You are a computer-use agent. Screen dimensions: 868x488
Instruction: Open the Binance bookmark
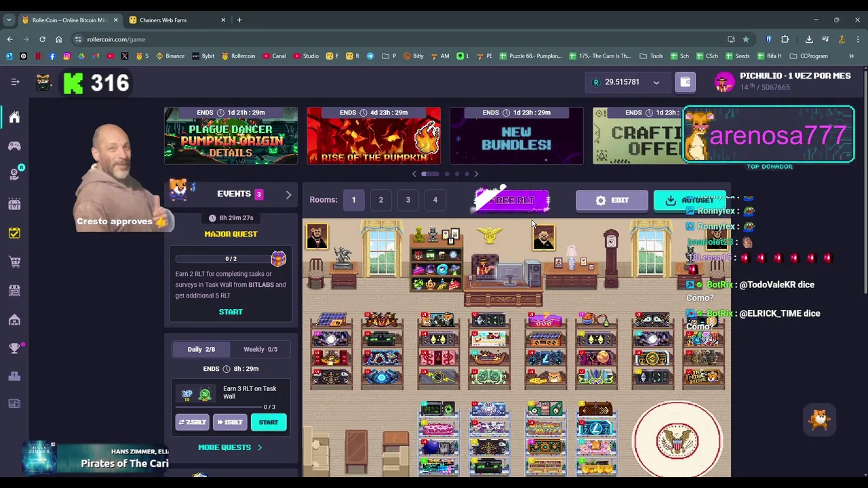(x=170, y=56)
